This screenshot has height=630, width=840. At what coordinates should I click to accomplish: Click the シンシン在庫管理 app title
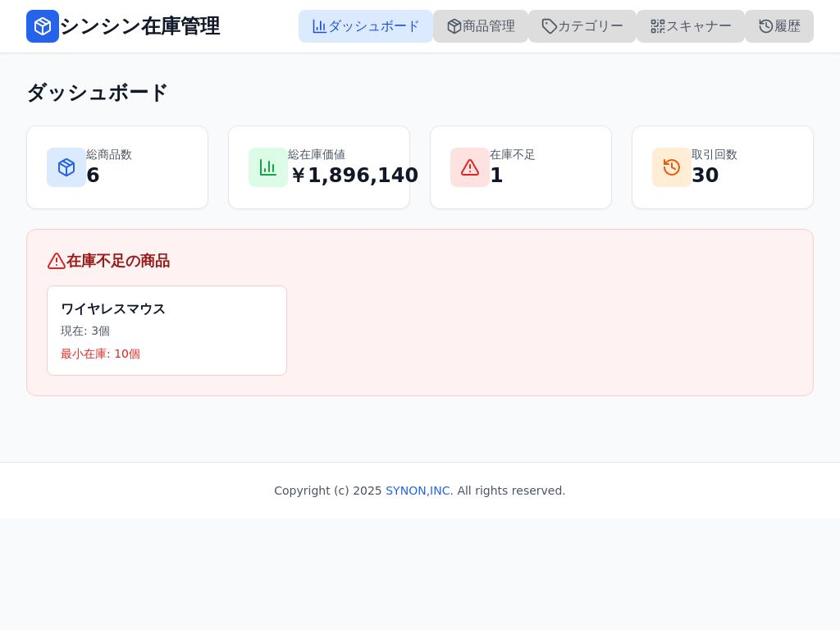coord(139,26)
